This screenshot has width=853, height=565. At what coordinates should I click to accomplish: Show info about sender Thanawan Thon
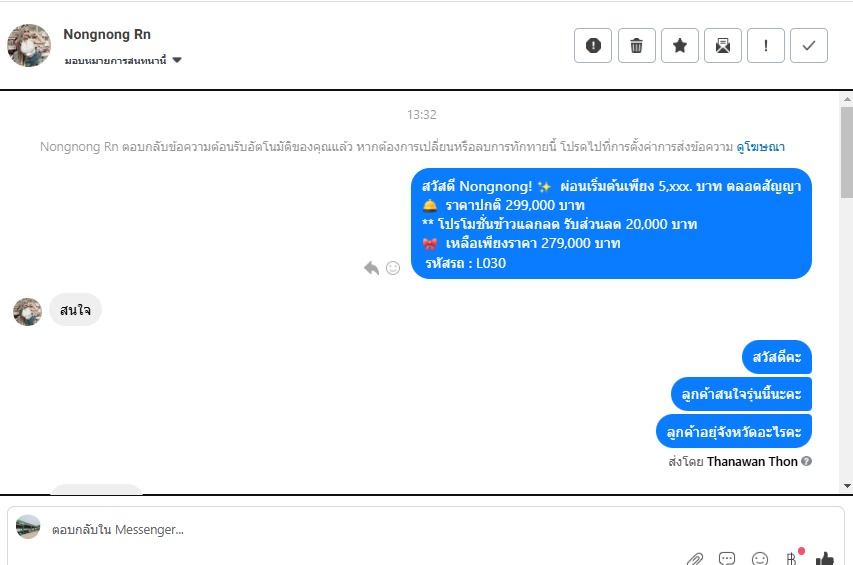pos(807,461)
